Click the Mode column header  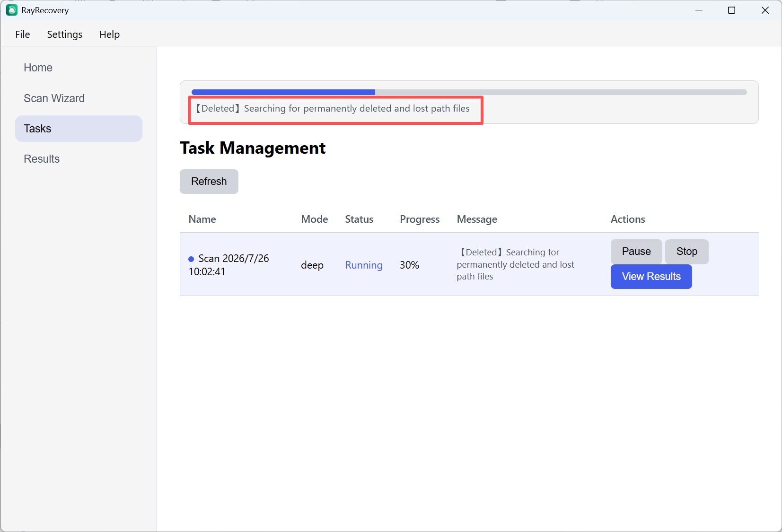(315, 219)
